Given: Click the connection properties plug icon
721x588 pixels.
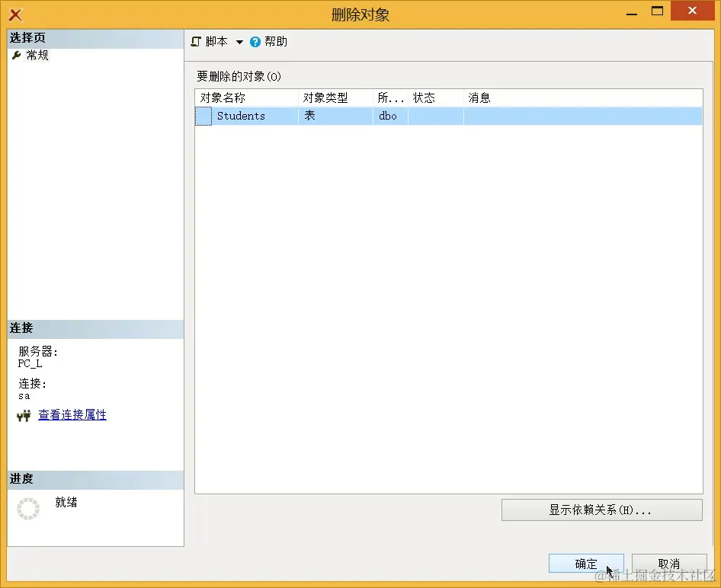Looking at the screenshot, I should coord(24,416).
